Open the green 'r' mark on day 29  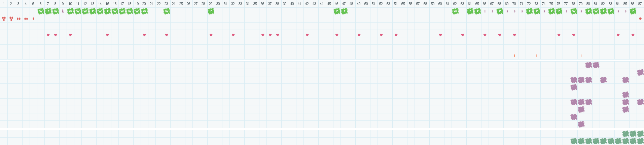(211, 11)
